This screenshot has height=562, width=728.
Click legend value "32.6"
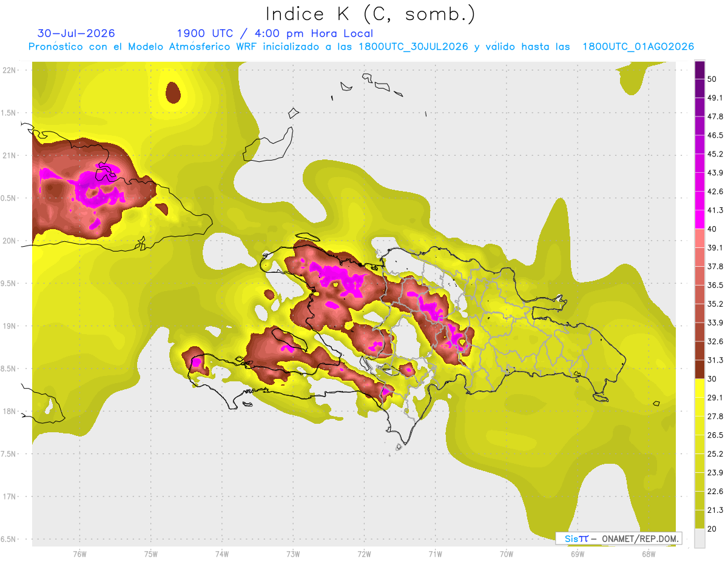pos(715,341)
